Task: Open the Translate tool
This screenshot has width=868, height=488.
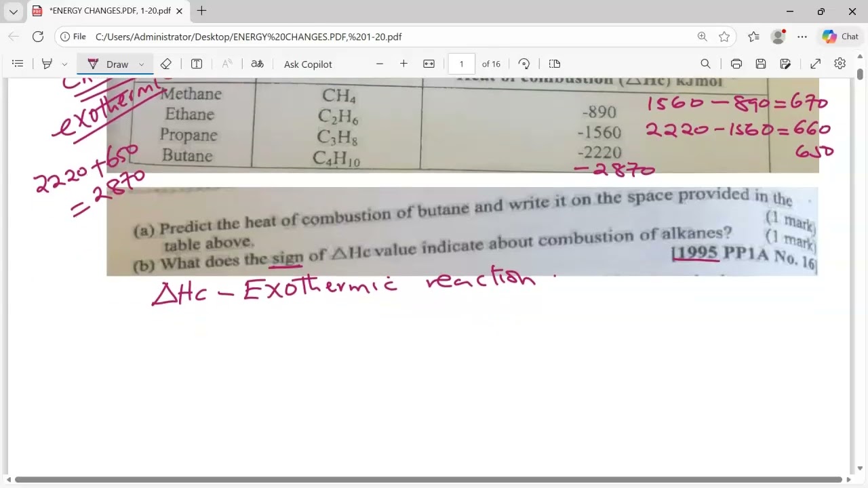Action: tap(257, 64)
